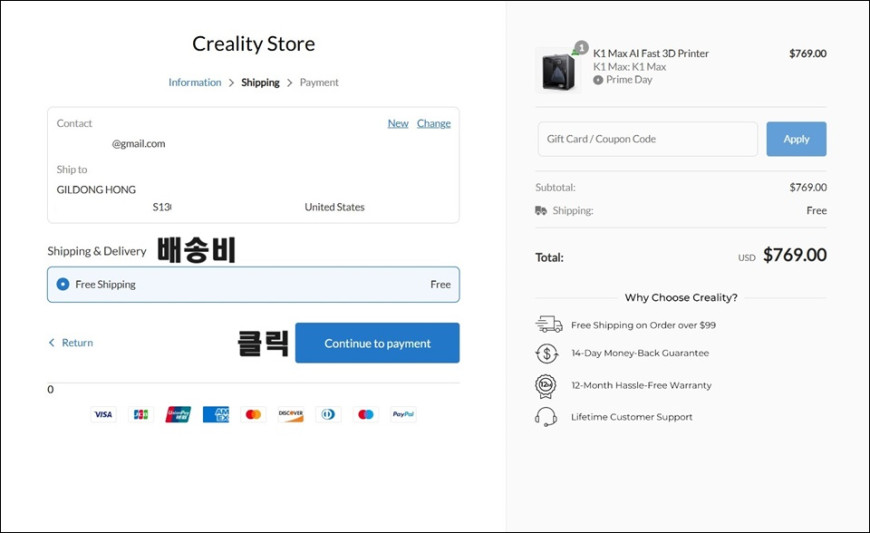Click the Creality Store title
870x533 pixels.
[x=254, y=44]
